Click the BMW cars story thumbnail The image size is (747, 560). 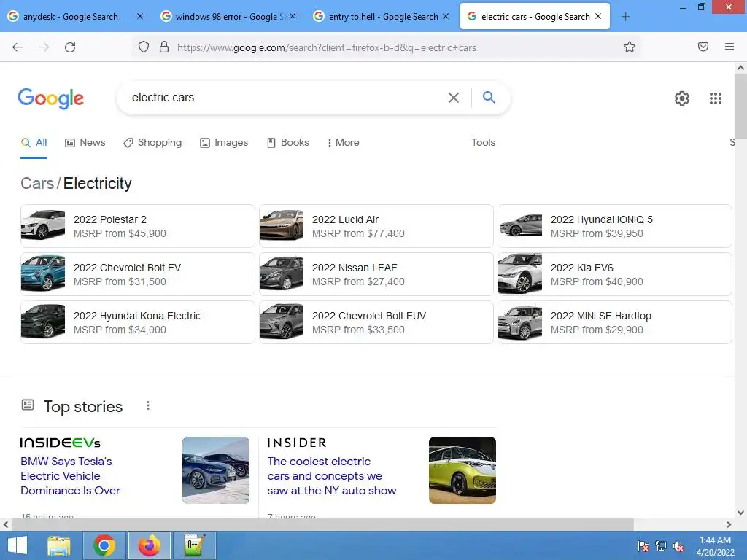[x=216, y=470]
